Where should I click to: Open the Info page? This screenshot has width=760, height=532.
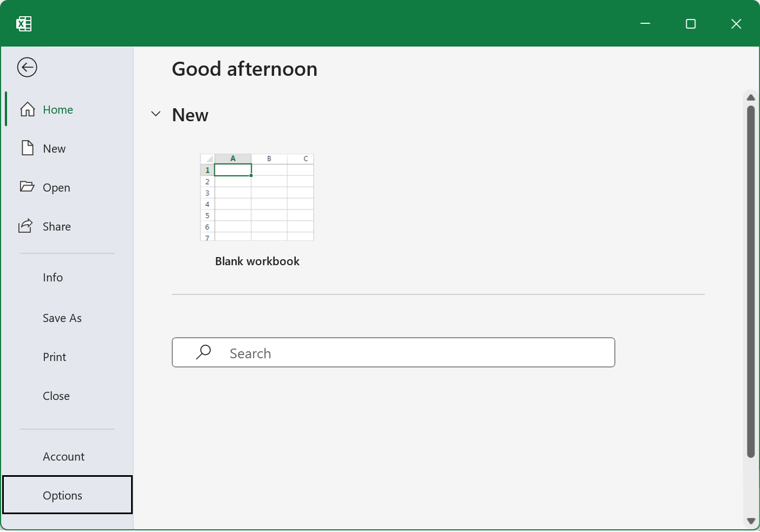click(68, 278)
